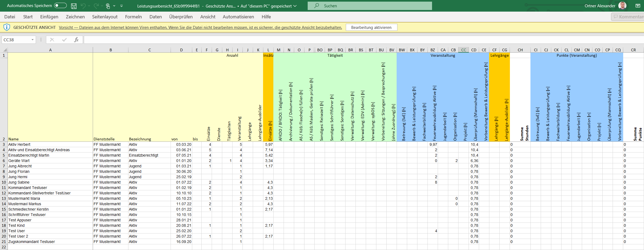
Task: Click the Redo arrow icon
Action: point(96,6)
